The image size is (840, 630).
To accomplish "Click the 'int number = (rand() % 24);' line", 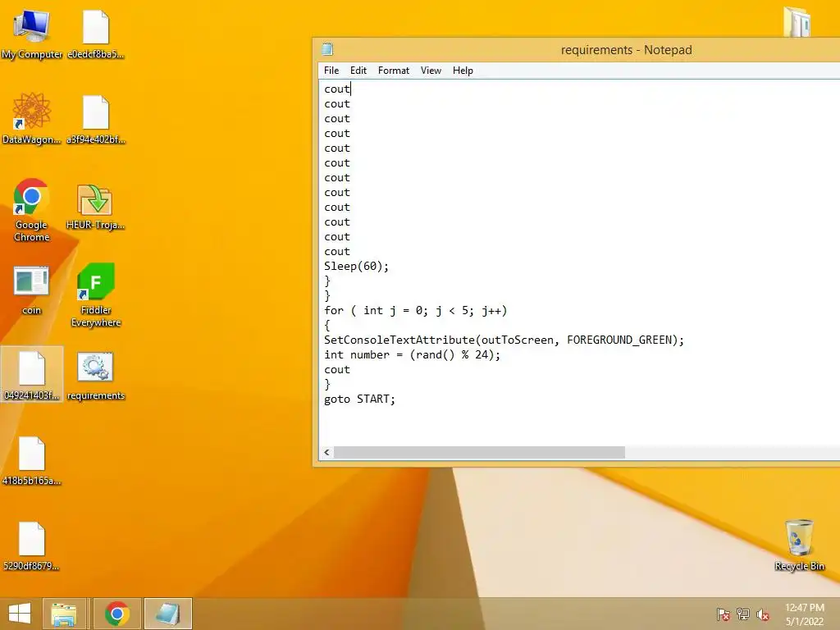I will coord(412,354).
